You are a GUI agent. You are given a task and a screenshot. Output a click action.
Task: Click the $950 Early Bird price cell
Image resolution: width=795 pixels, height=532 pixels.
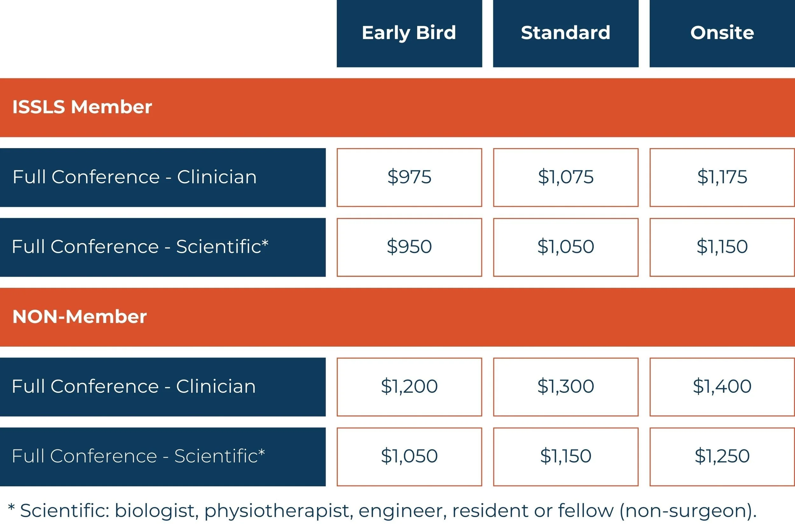[409, 247]
